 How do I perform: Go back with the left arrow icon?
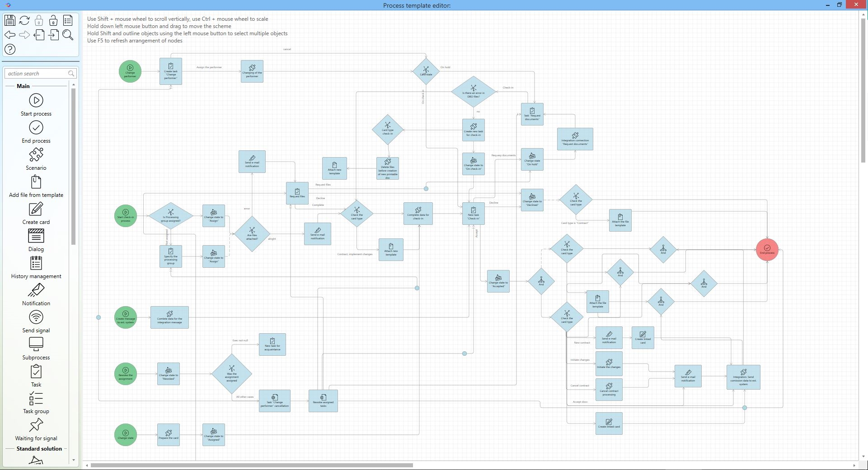(x=10, y=35)
